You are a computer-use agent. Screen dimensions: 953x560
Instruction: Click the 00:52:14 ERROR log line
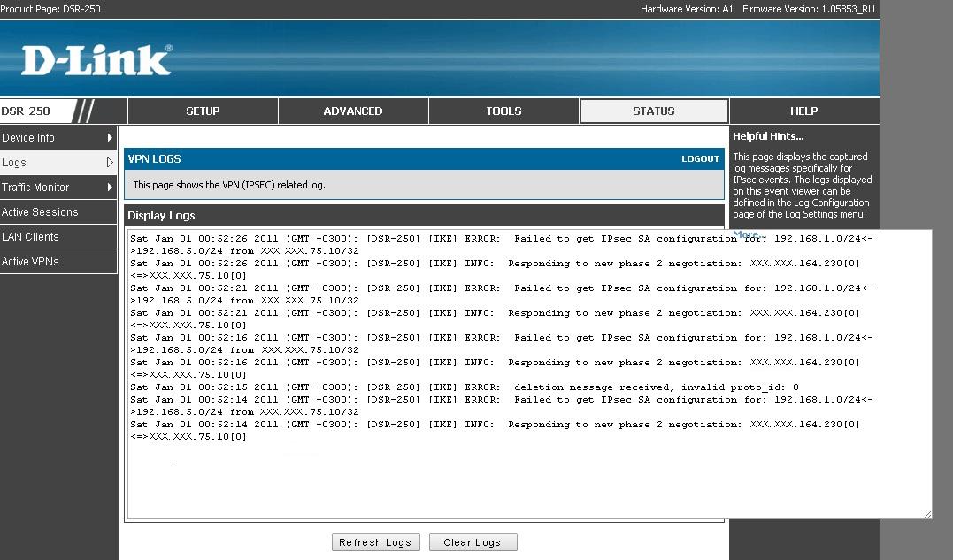[x=502, y=406]
